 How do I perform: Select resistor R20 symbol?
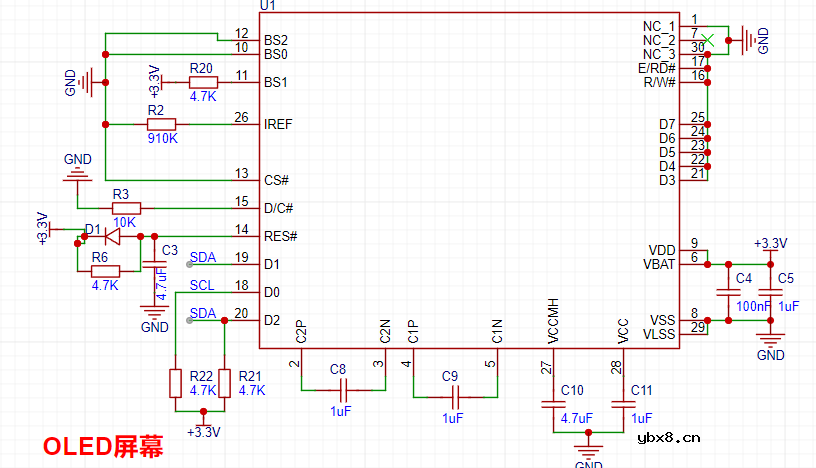pos(202,82)
